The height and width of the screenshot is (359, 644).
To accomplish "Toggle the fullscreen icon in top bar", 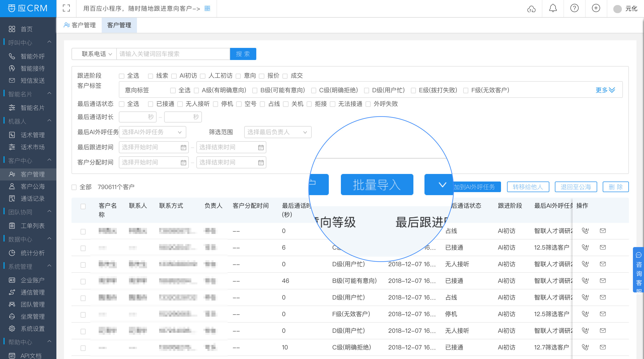I will (x=66, y=8).
